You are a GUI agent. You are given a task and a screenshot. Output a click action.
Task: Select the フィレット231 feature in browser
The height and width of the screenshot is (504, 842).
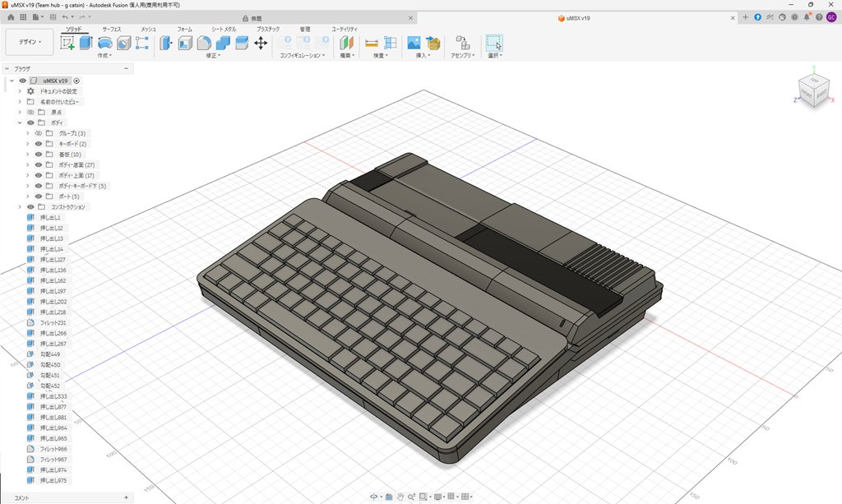[53, 322]
